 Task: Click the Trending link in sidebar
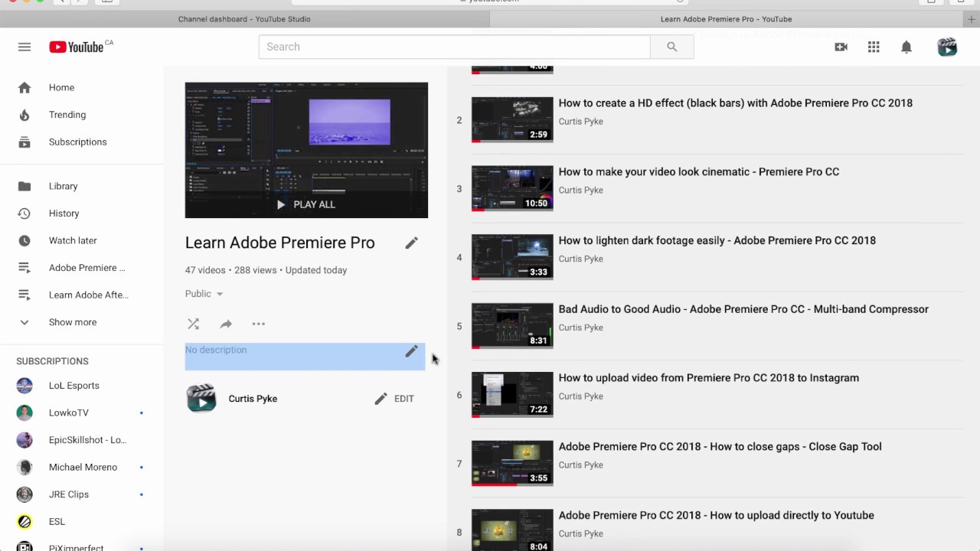[67, 115]
